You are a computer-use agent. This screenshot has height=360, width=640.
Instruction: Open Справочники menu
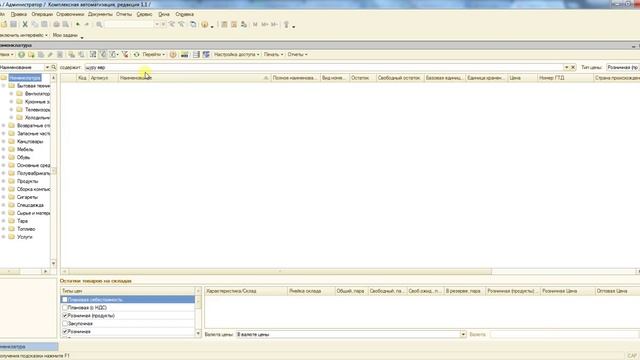tap(70, 14)
